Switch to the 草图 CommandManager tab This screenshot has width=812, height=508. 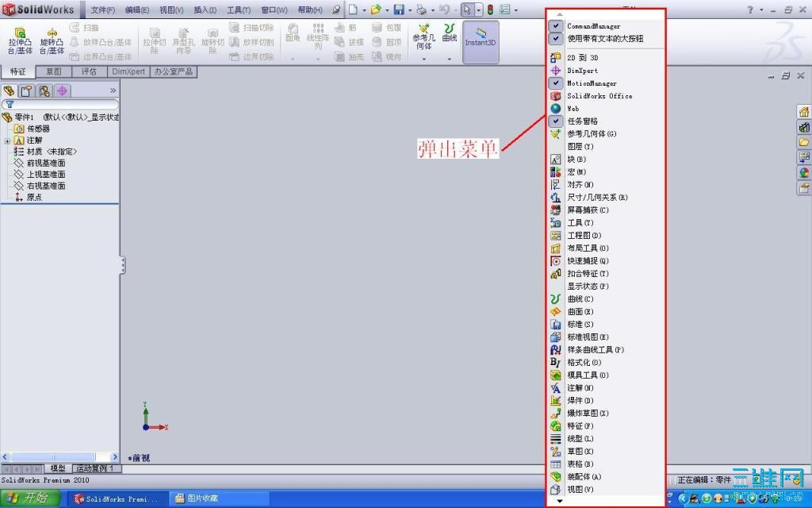[53, 71]
